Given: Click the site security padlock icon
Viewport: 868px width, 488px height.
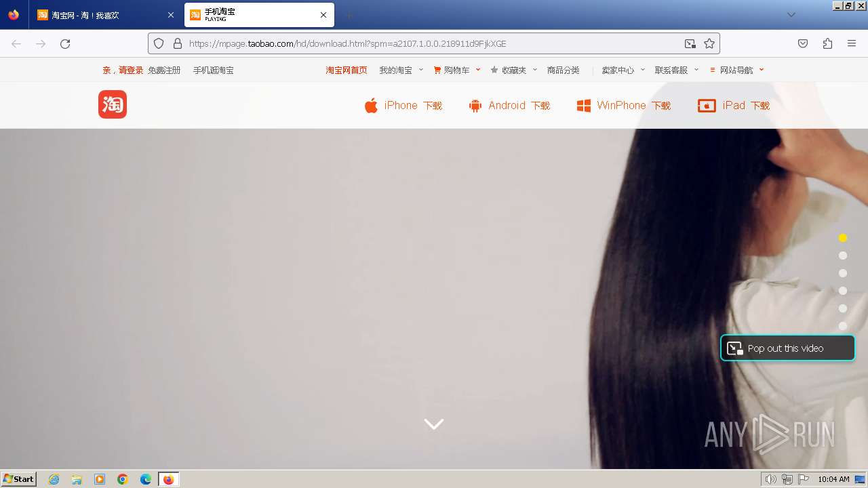Looking at the screenshot, I should (178, 43).
